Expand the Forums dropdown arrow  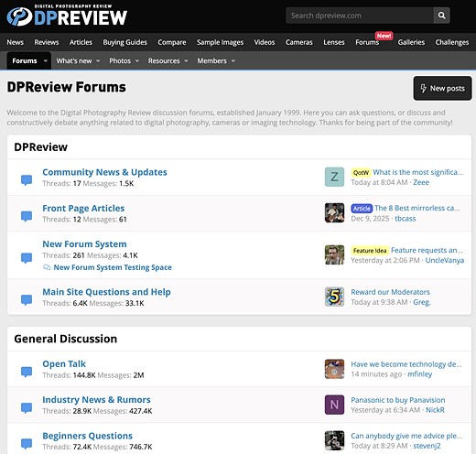(x=46, y=60)
